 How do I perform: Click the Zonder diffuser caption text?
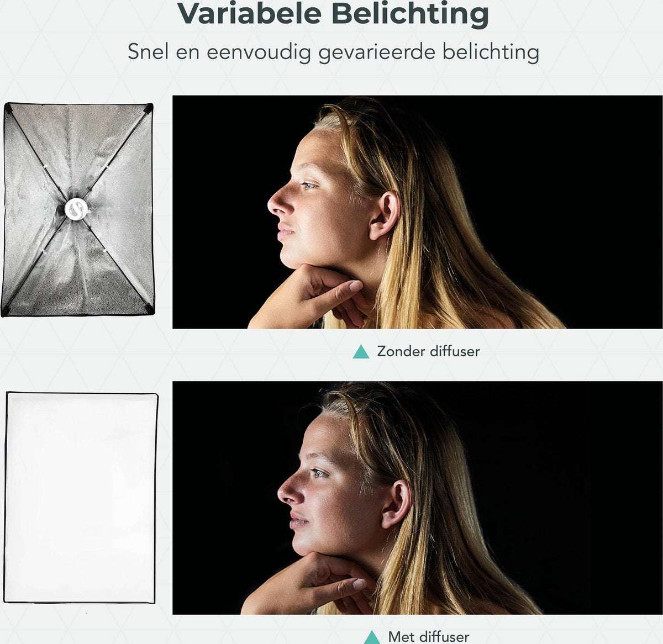pos(428,351)
